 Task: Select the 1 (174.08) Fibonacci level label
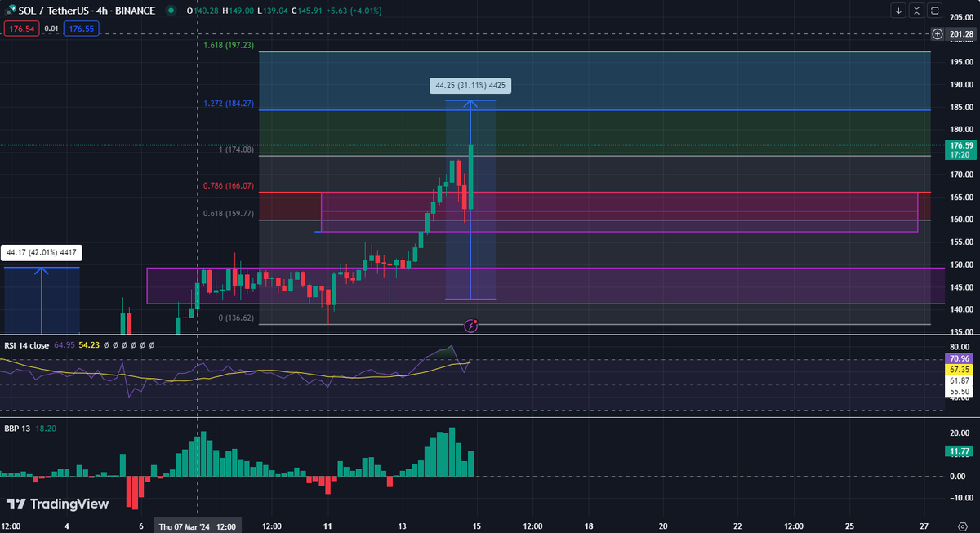click(x=237, y=149)
